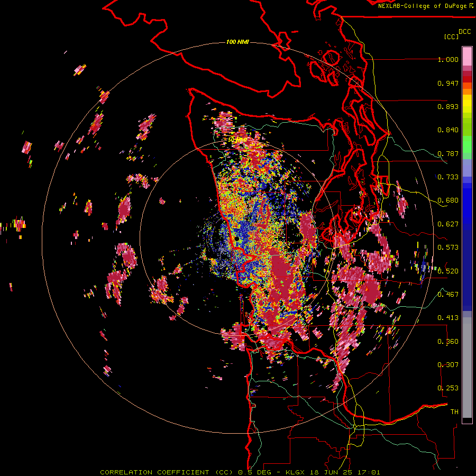Click the TH threshold legend label
Viewport: 476px width, 476px height.
point(454,412)
